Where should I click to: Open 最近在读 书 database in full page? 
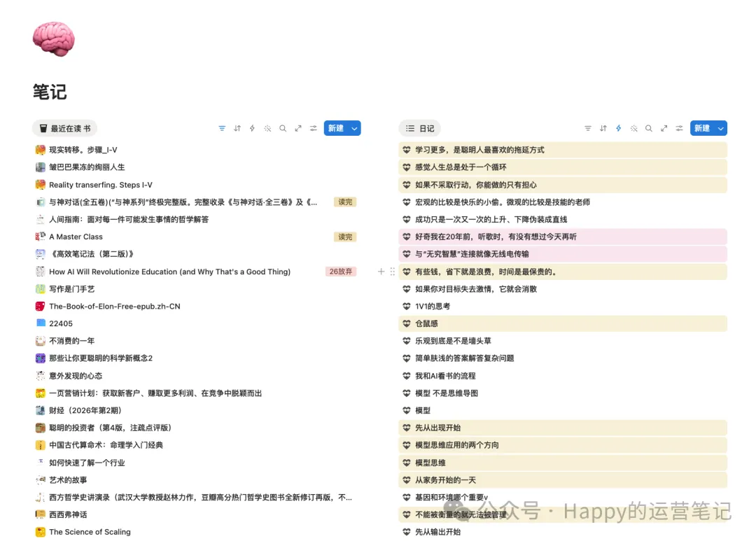pyautogui.click(x=298, y=129)
